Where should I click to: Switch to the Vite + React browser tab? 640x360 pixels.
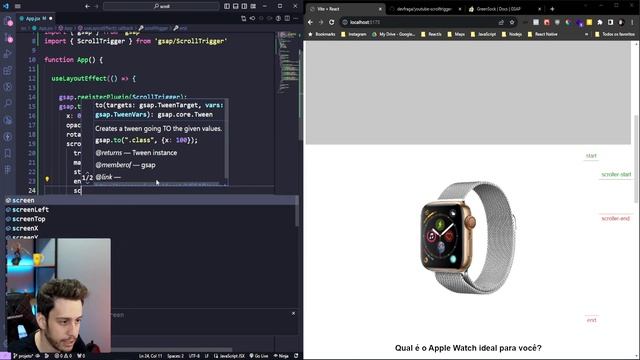[x=345, y=9]
